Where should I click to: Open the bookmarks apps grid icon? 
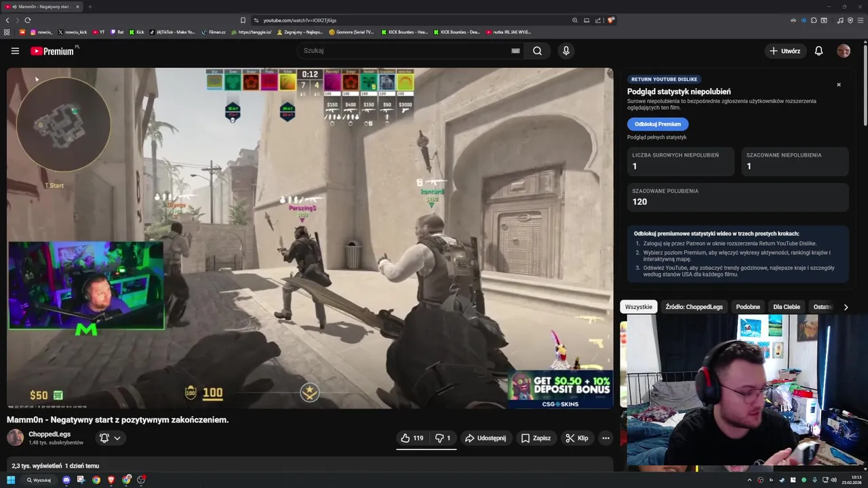(x=7, y=32)
